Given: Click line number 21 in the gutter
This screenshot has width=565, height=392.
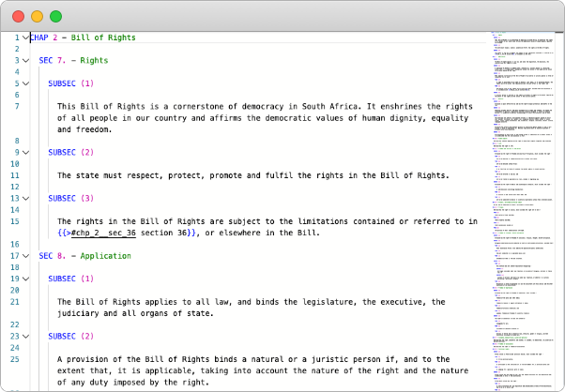Looking at the screenshot, I should tap(15, 302).
